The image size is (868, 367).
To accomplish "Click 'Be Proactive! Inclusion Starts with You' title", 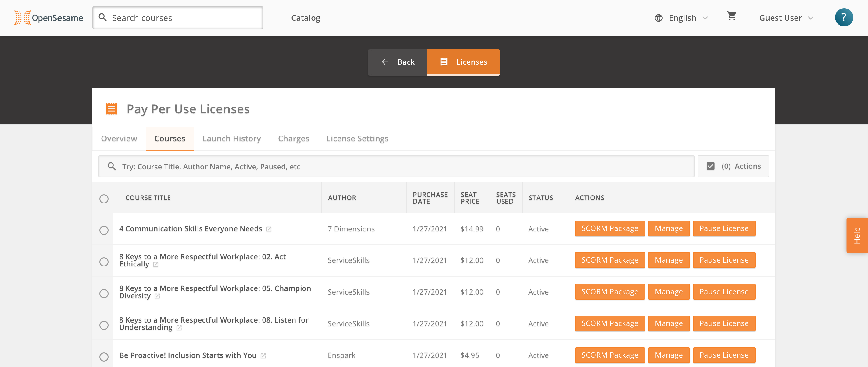I will click(x=188, y=355).
